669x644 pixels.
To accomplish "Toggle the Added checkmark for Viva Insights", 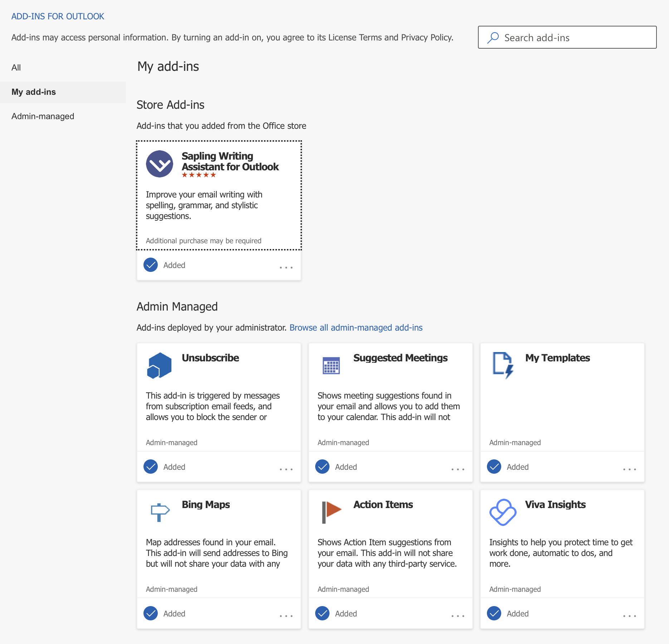I will coord(494,613).
